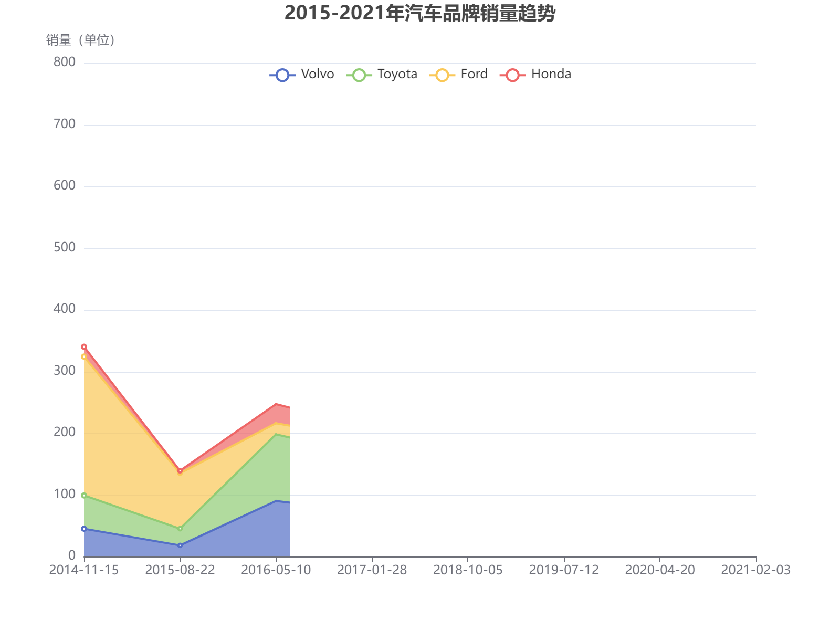Click the 2021-02-03 axis label

(x=756, y=570)
